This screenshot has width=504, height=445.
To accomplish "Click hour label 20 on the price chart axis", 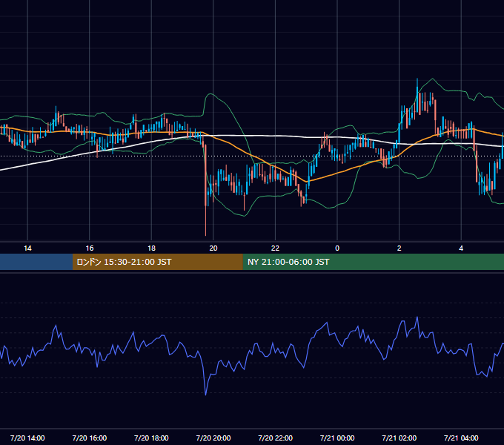I will click(213, 248).
